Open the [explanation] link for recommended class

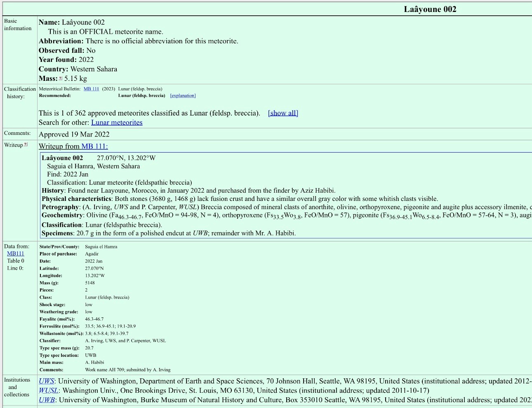(x=183, y=96)
